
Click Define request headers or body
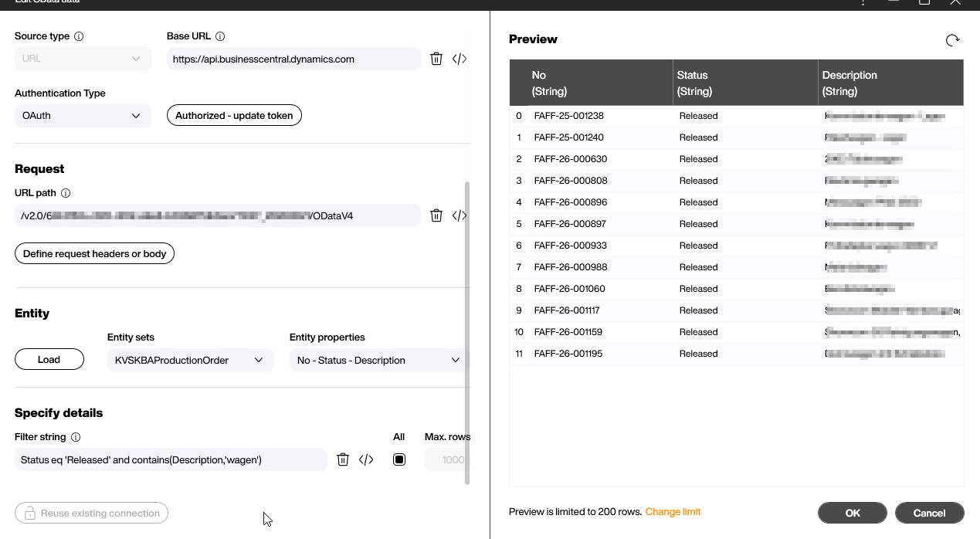(94, 253)
